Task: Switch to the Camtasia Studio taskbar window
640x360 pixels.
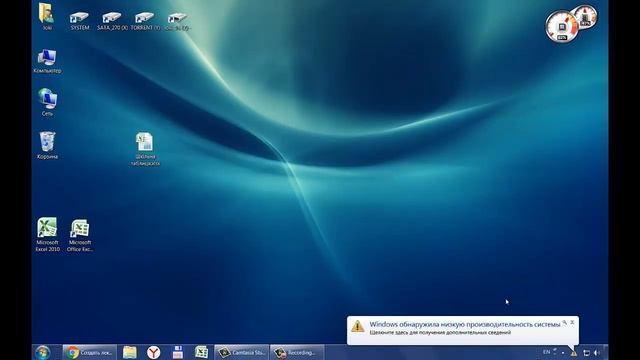Action: coord(241,352)
